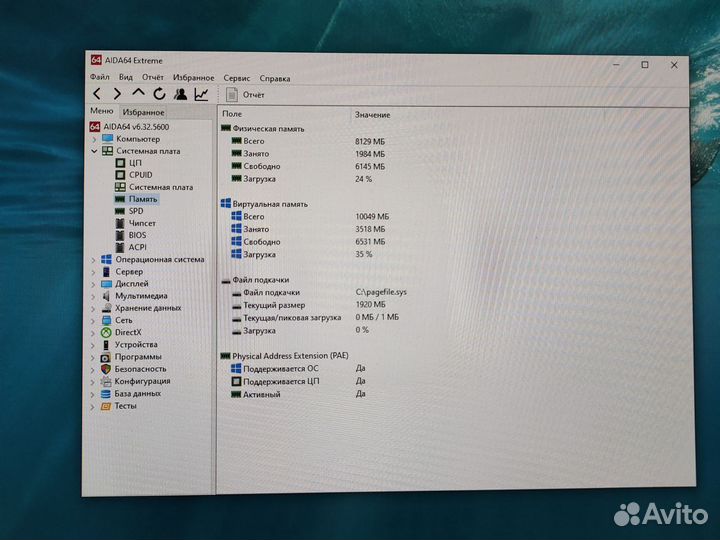Click the База данных database icon
Image resolution: width=720 pixels, height=540 pixels.
point(106,394)
